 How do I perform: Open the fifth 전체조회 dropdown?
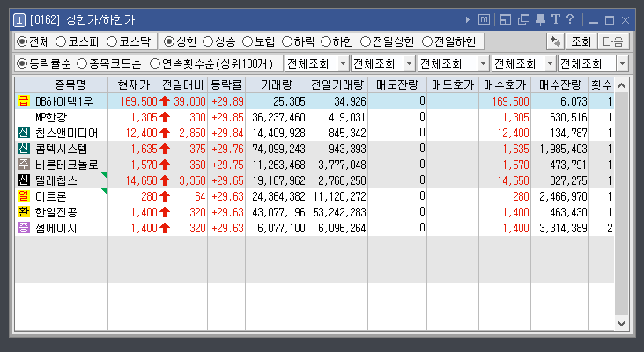622,63
